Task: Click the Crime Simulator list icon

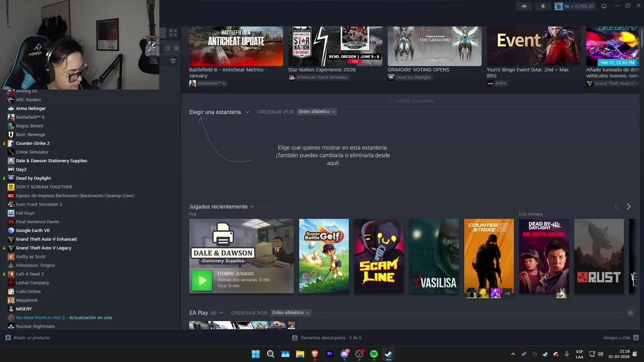Action: (x=11, y=152)
